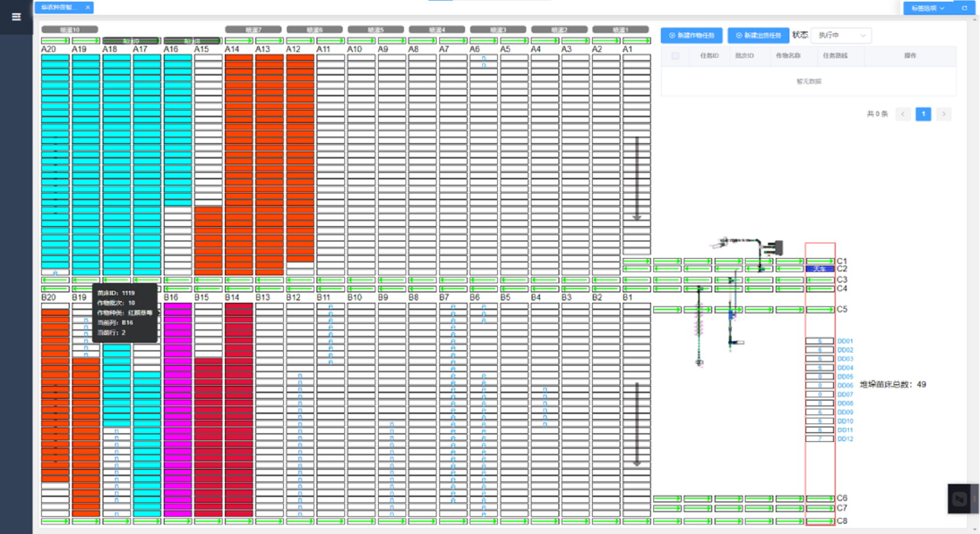The height and width of the screenshot is (534, 980).
Task: Click the refresh icon in top-right corner
Action: click(965, 8)
